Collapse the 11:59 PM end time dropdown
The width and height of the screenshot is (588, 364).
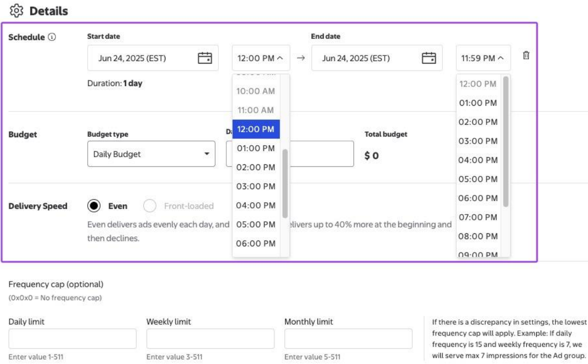coord(483,58)
